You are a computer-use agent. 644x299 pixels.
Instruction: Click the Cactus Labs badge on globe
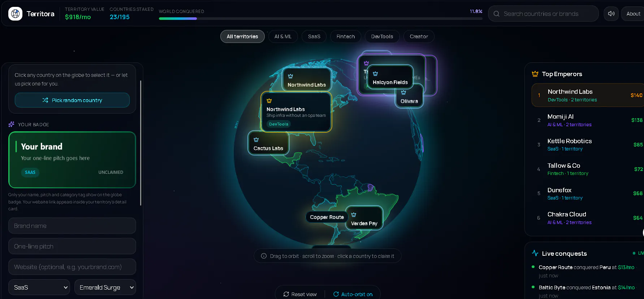coord(268,143)
